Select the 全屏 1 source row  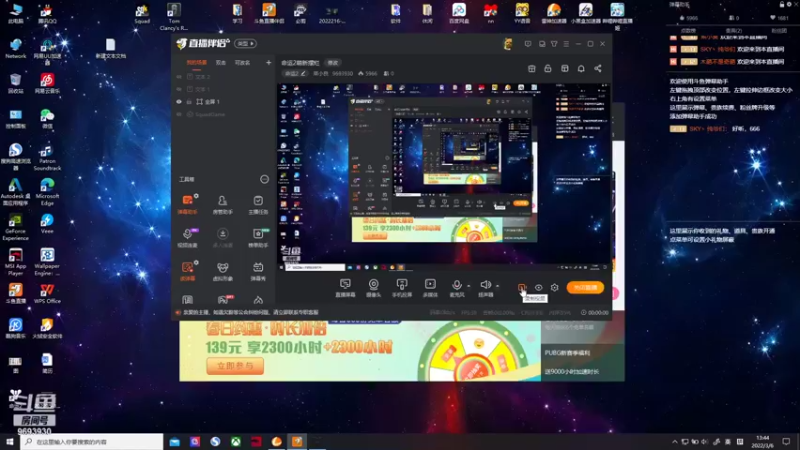point(224,102)
